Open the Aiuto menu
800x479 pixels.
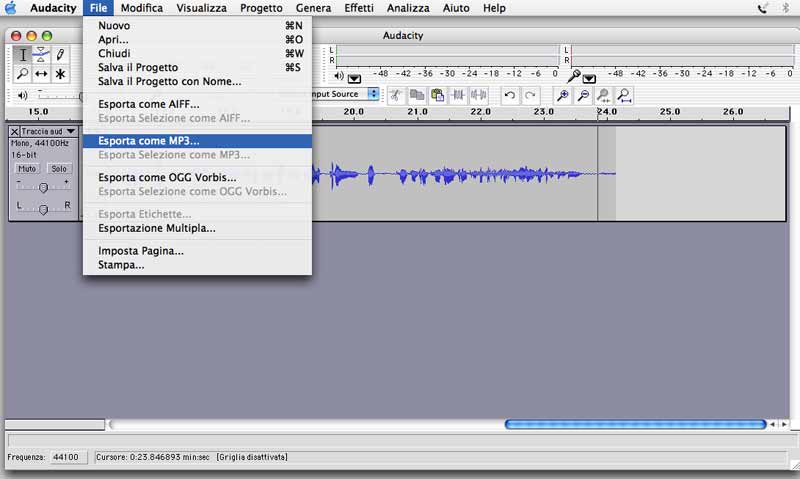click(x=456, y=8)
